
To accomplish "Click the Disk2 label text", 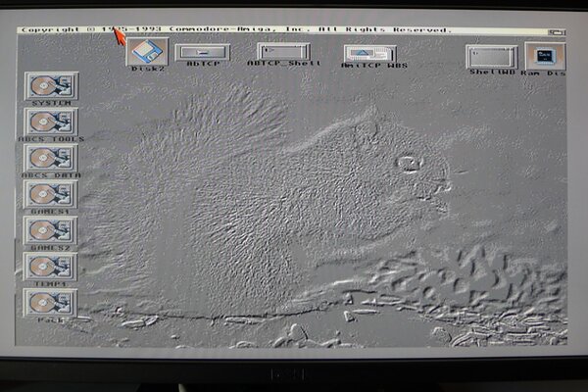I will (147, 69).
